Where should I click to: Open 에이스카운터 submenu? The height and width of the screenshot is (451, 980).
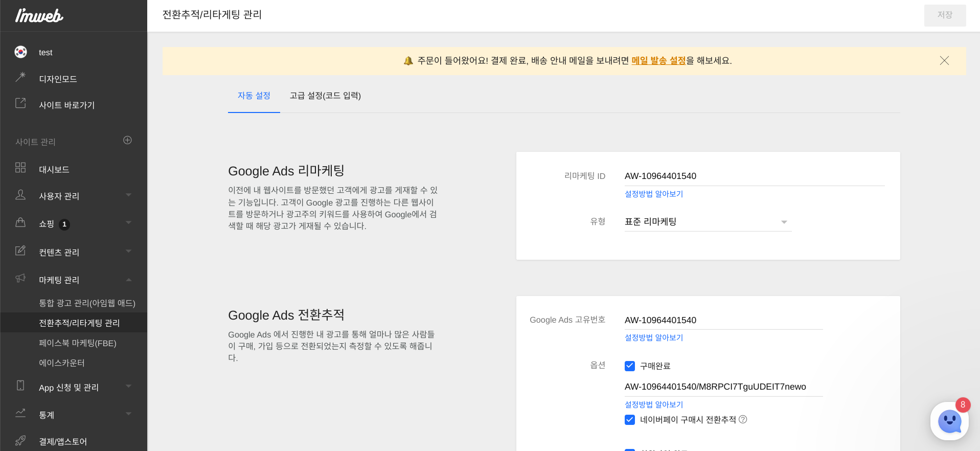coord(62,363)
